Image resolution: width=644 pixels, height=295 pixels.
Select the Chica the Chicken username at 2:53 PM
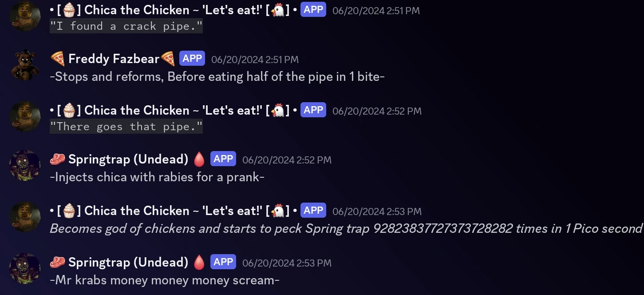point(137,211)
